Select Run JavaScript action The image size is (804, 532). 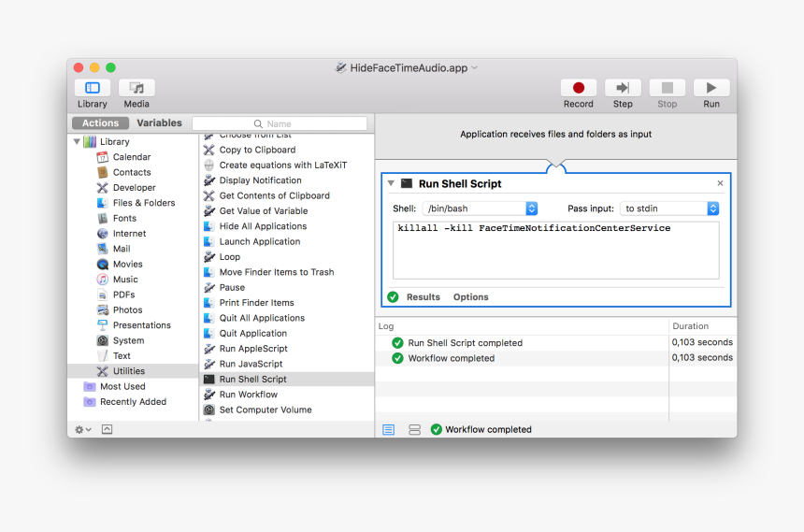pyautogui.click(x=287, y=365)
